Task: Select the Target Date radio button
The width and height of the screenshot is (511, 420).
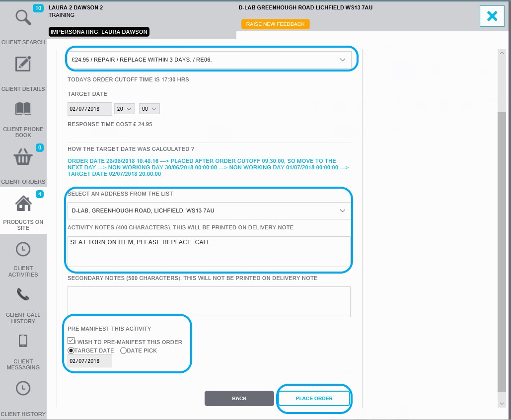Action: click(x=71, y=350)
